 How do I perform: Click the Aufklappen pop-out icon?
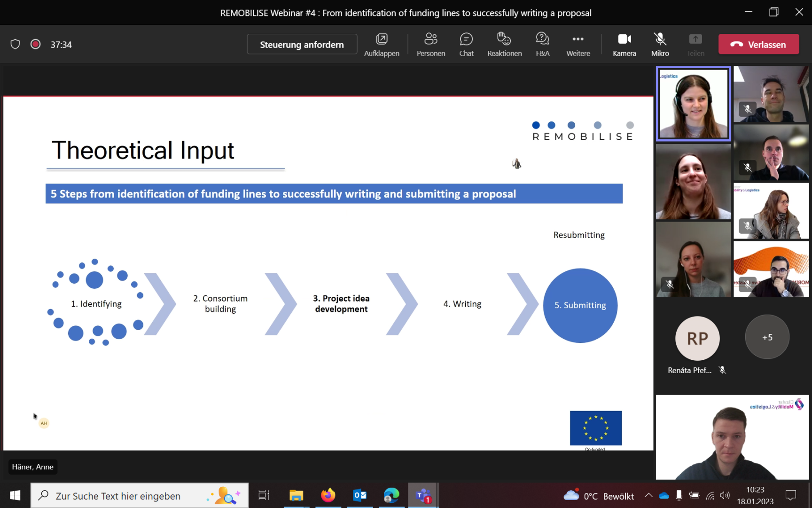click(382, 45)
